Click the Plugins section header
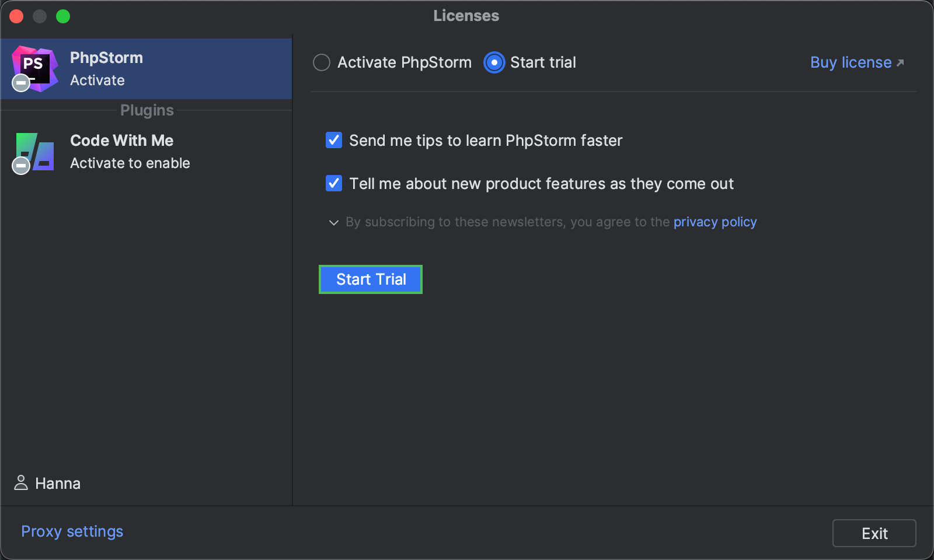This screenshot has height=560, width=934. [147, 110]
